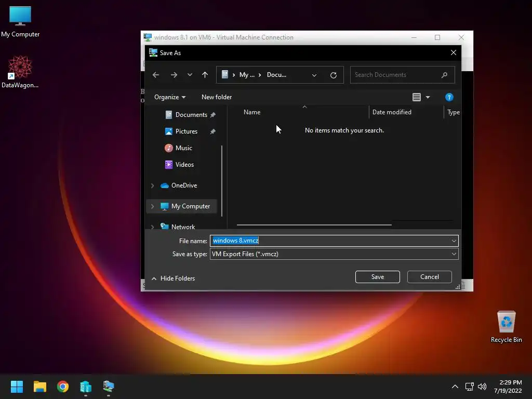Screen dimensions: 532x399
Task: Sort by the Name column
Action: pyautogui.click(x=252, y=112)
